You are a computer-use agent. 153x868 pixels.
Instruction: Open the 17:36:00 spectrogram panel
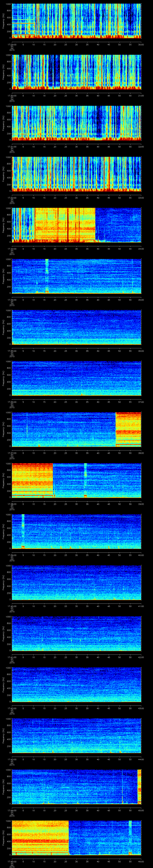point(77,378)
